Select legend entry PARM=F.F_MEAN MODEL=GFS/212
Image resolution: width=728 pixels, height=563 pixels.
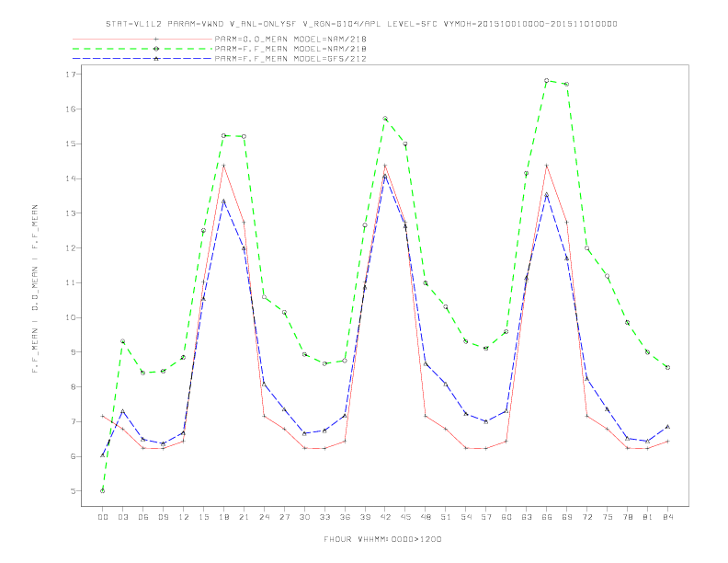click(x=290, y=59)
